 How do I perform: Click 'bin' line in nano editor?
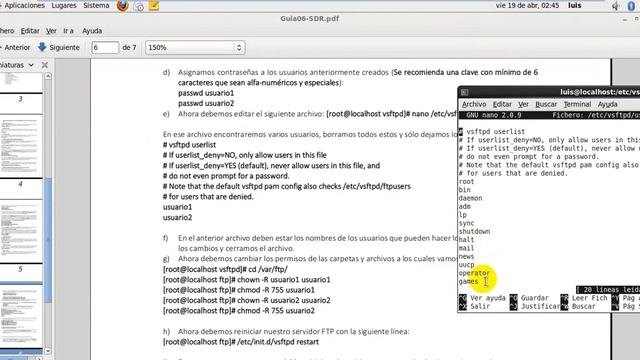(x=464, y=190)
